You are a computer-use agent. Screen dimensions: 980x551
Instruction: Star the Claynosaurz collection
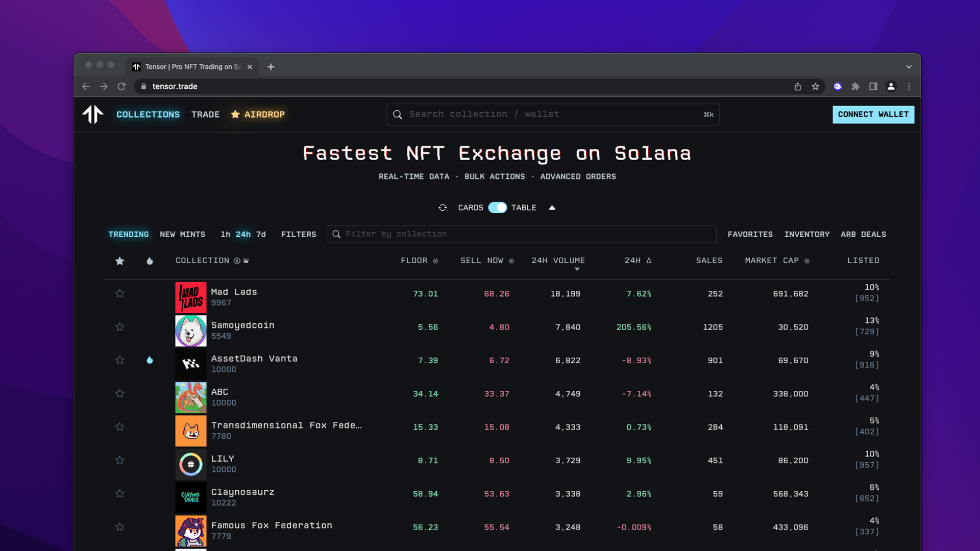[x=119, y=493]
